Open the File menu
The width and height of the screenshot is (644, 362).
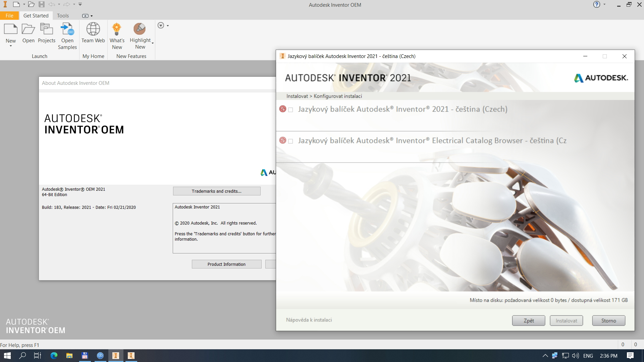(x=9, y=15)
